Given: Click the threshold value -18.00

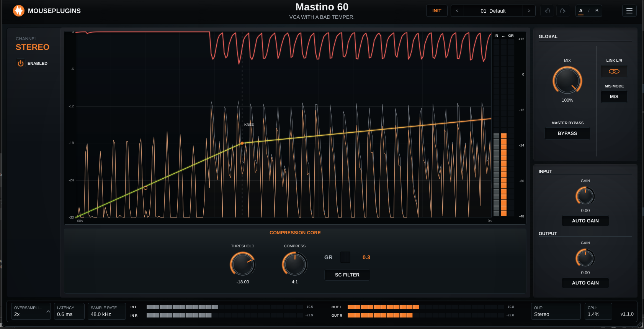Looking at the screenshot, I should pos(243,282).
